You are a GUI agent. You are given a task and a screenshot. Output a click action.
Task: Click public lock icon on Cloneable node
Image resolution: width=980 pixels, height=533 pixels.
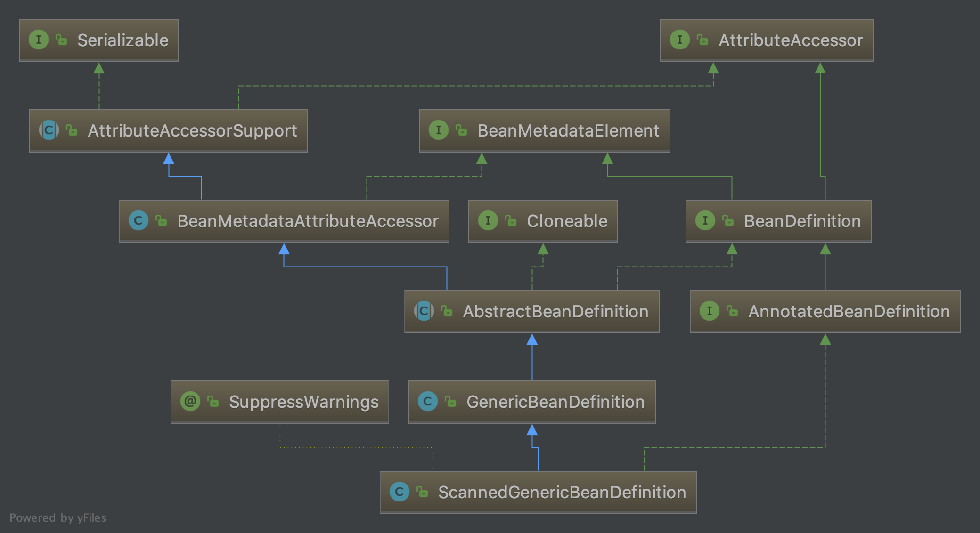(511, 220)
